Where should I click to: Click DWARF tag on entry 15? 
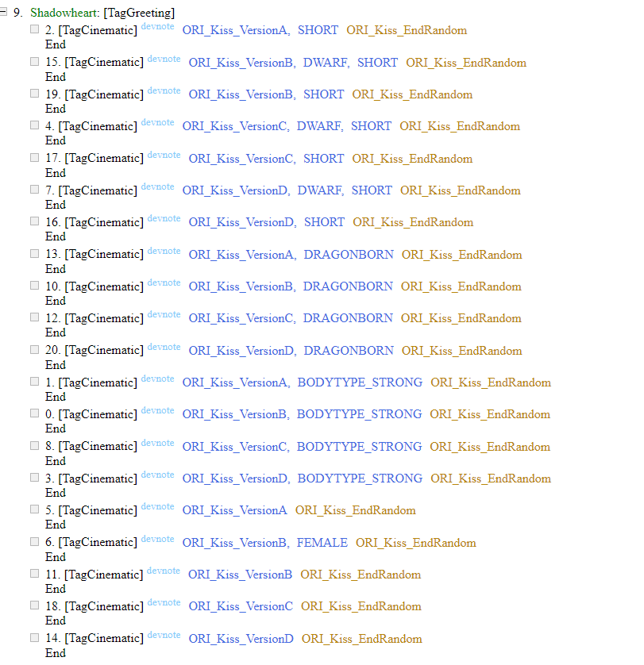325,63
